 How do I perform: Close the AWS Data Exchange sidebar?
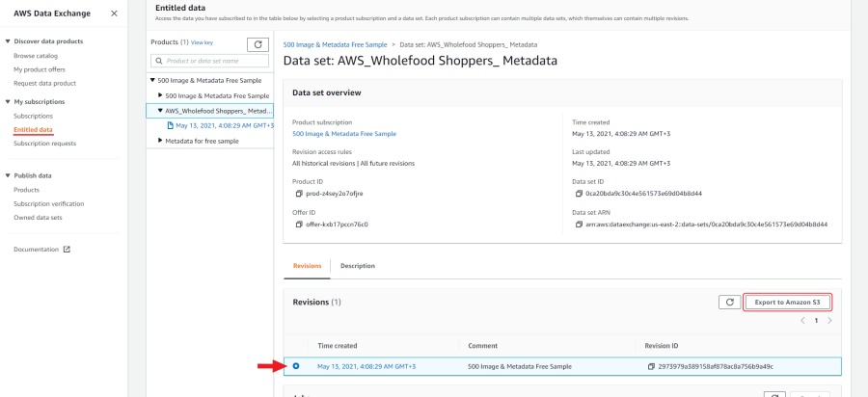pyautogui.click(x=115, y=13)
